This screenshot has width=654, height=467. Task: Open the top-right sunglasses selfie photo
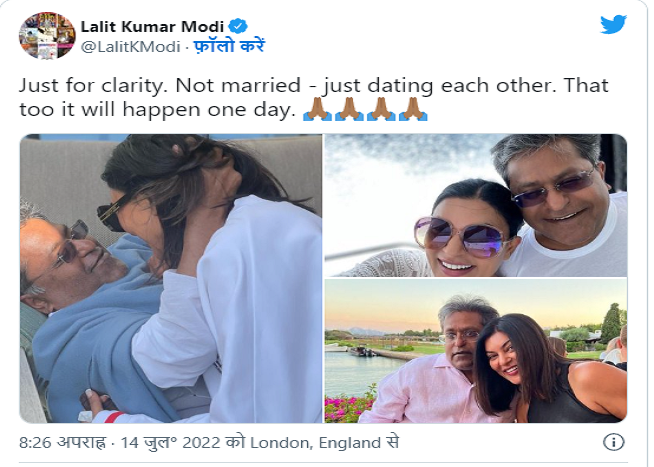(475, 205)
